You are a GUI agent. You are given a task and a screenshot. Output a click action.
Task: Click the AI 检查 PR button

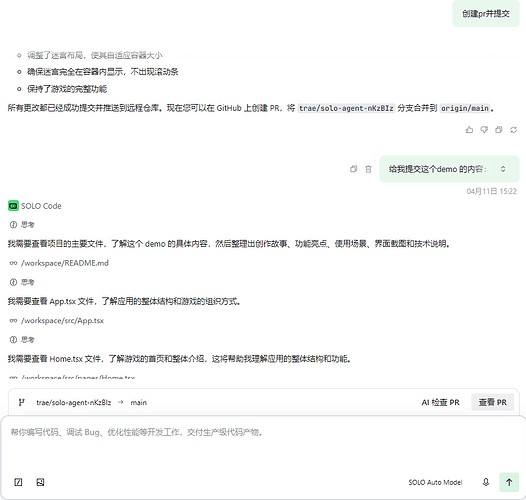pyautogui.click(x=440, y=402)
